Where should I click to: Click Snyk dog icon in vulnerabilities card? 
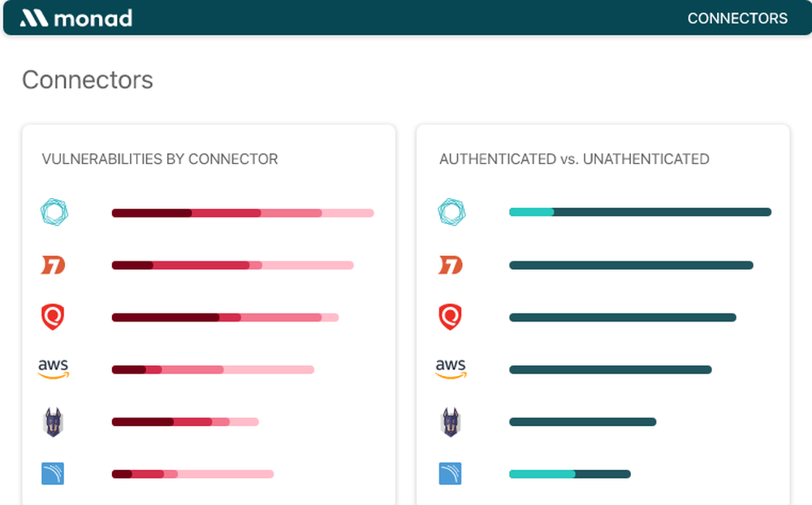(53, 422)
